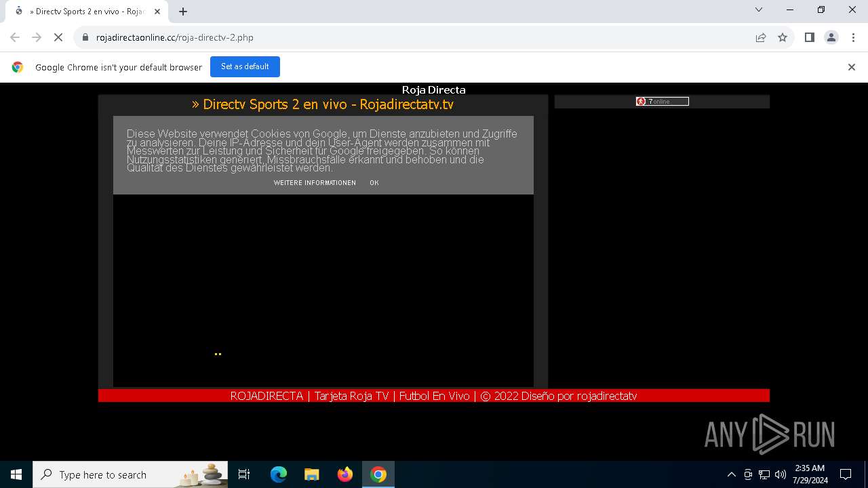The width and height of the screenshot is (868, 488).
Task: Click the Windows search box
Action: [131, 474]
